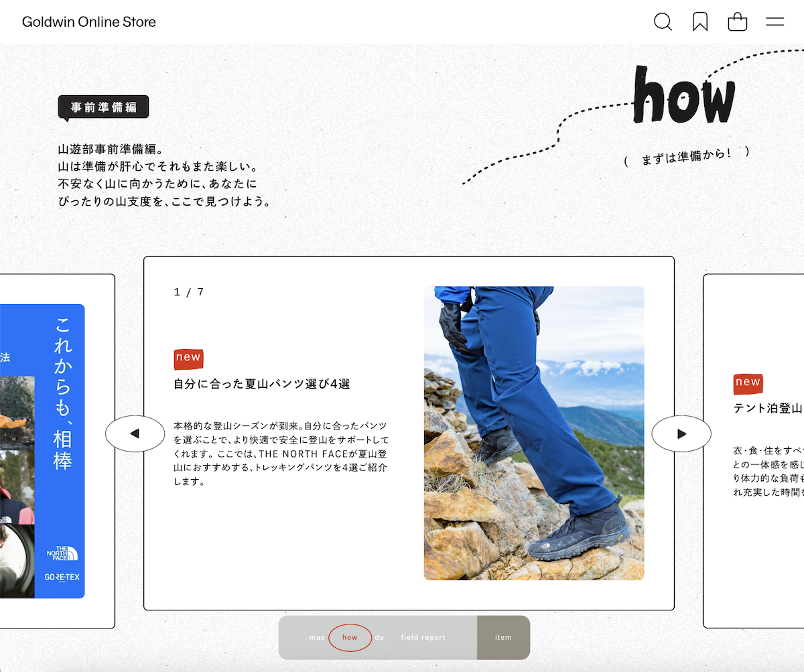This screenshot has width=804, height=672.
Task: Click the blue trekking pants photo
Action: tap(534, 433)
